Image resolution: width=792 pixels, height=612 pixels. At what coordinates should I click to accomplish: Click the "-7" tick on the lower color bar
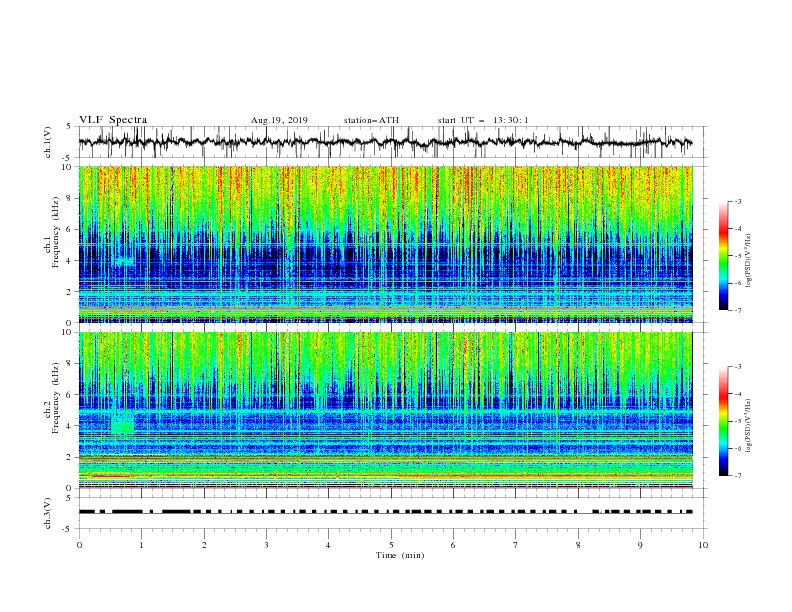click(x=737, y=476)
